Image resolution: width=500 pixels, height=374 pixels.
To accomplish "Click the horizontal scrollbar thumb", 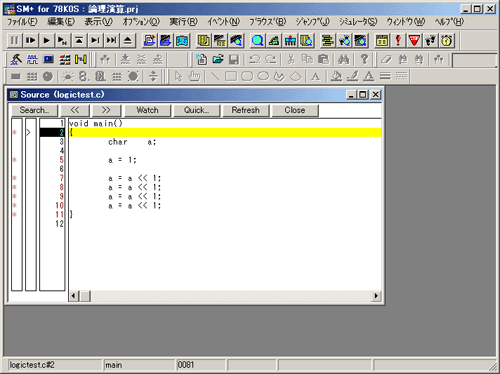I will coord(85,296).
